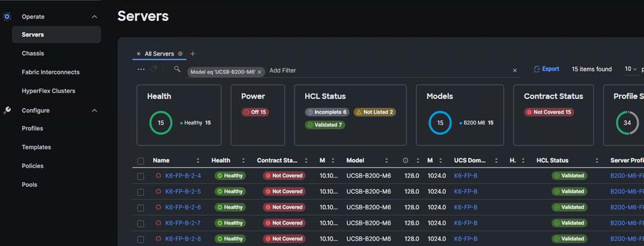Click the B200 M6 15 legend in Models card

coord(476,123)
